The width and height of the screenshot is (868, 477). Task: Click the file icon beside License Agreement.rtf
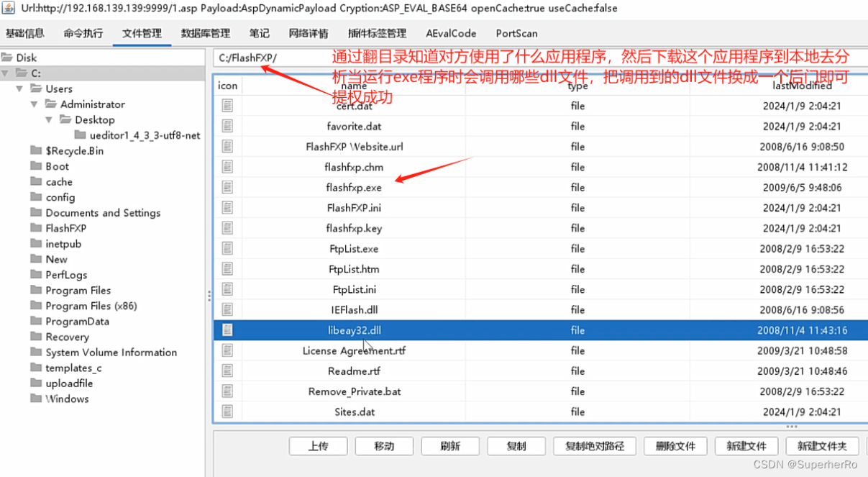point(227,351)
